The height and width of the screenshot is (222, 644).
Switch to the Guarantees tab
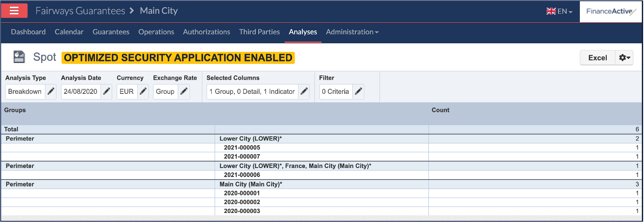click(x=111, y=32)
